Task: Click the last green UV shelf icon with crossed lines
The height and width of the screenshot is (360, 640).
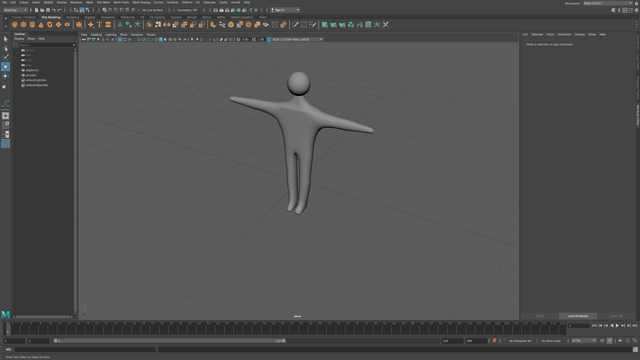Action: [386, 25]
